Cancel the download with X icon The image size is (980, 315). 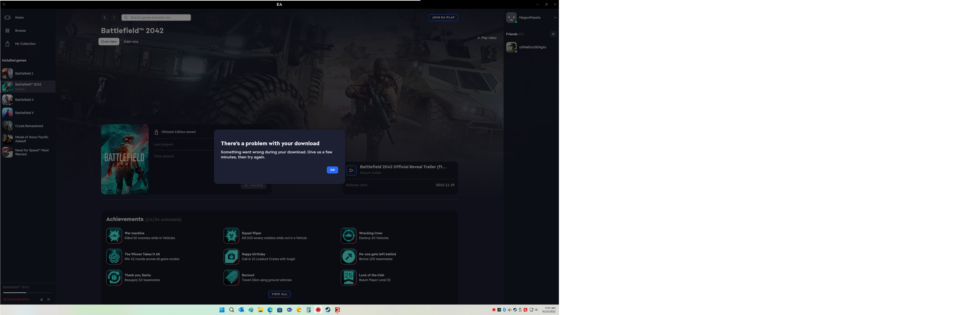pos(49,299)
